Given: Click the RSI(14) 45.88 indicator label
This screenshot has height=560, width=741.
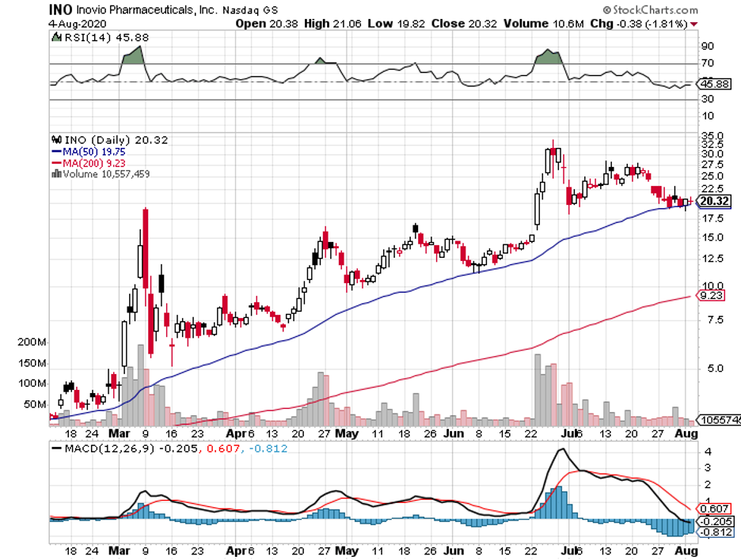Looking at the screenshot, I should (106, 37).
